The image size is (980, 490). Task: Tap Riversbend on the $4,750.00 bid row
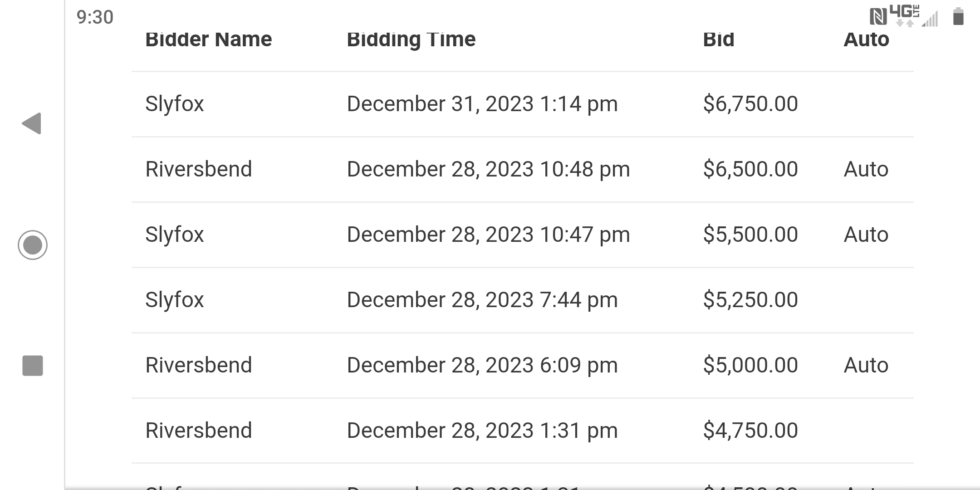[x=198, y=431]
